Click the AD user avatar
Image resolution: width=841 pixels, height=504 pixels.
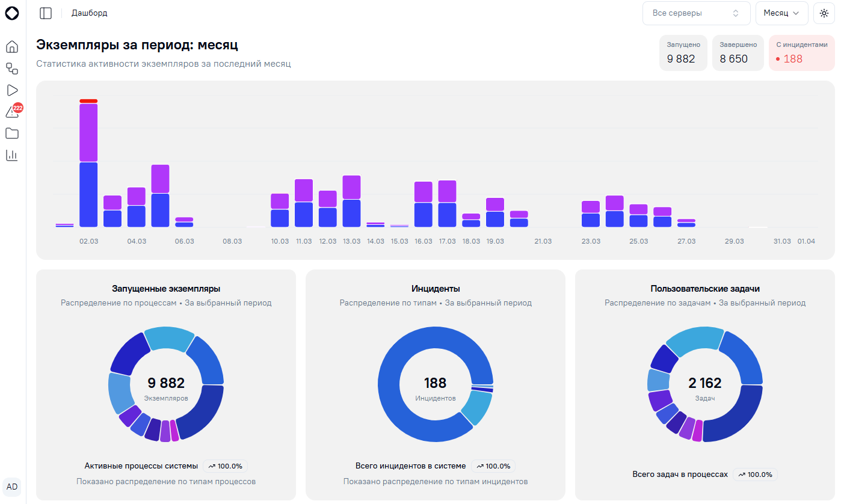point(12,487)
